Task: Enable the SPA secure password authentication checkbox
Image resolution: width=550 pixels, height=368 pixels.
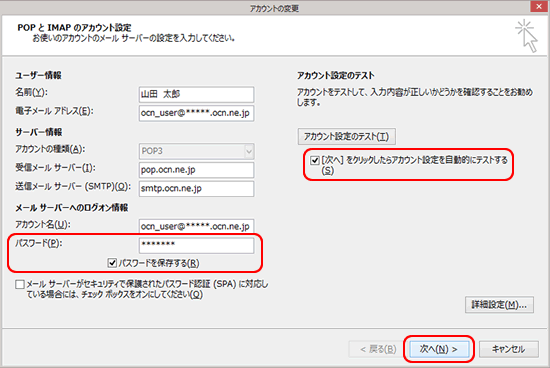Action: (x=20, y=284)
